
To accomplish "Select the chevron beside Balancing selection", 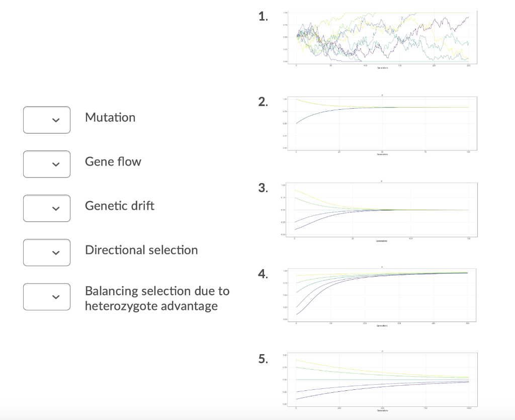I will (55, 297).
